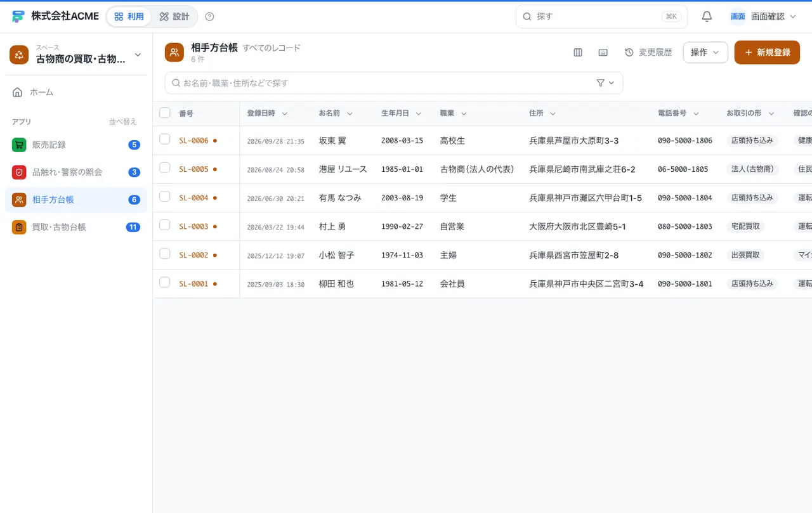Open record SL-0004 link

coord(193,198)
